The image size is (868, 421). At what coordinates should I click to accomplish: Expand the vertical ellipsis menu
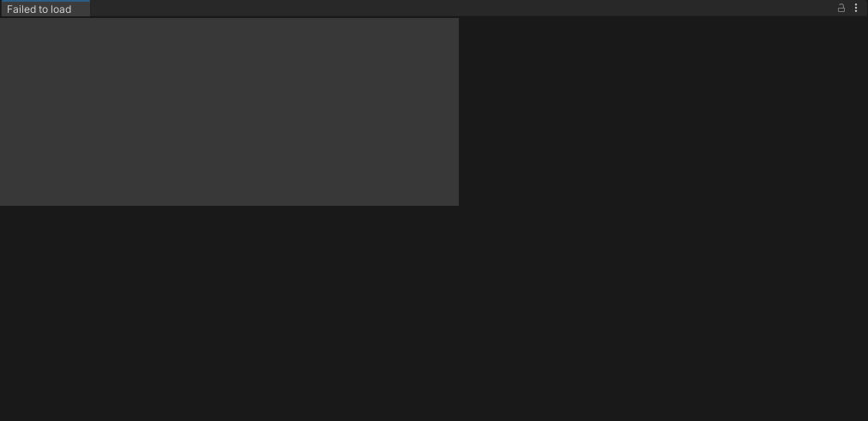(x=856, y=8)
